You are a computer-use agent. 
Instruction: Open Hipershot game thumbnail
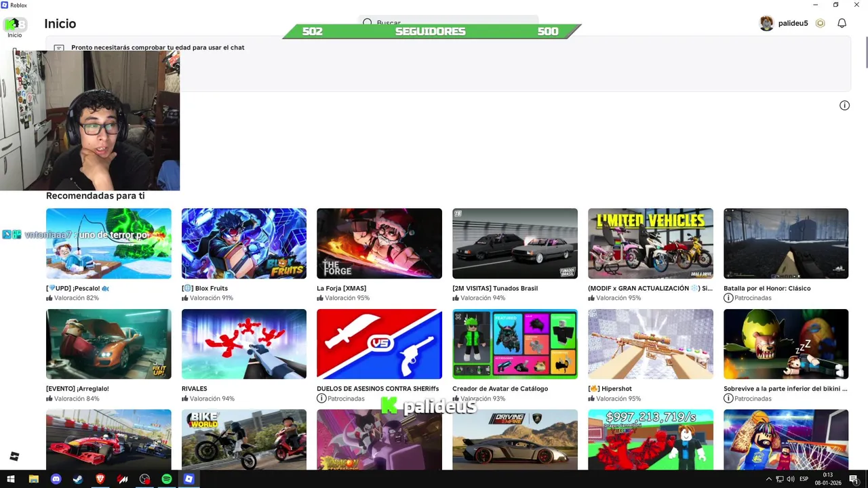pos(650,344)
